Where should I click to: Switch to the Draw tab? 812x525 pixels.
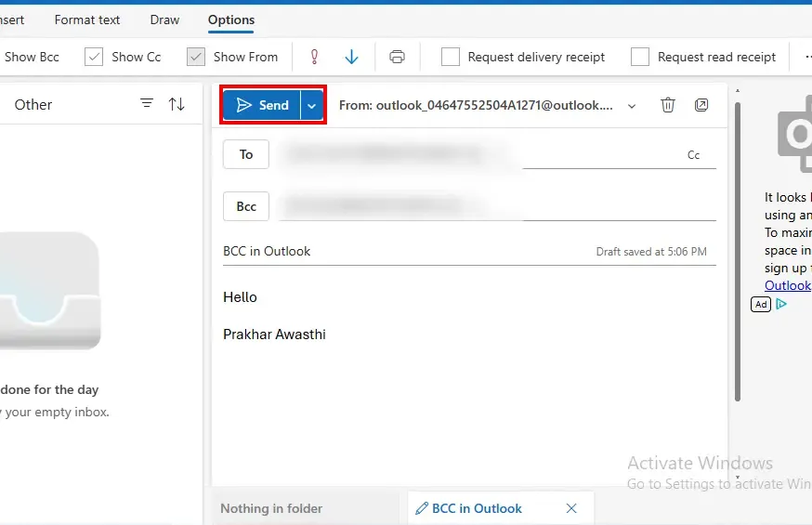[164, 20]
